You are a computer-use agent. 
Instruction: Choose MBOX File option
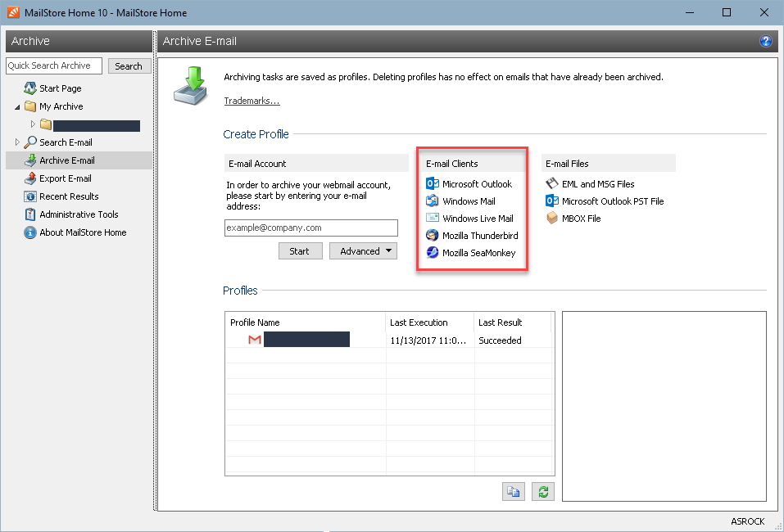coord(581,219)
